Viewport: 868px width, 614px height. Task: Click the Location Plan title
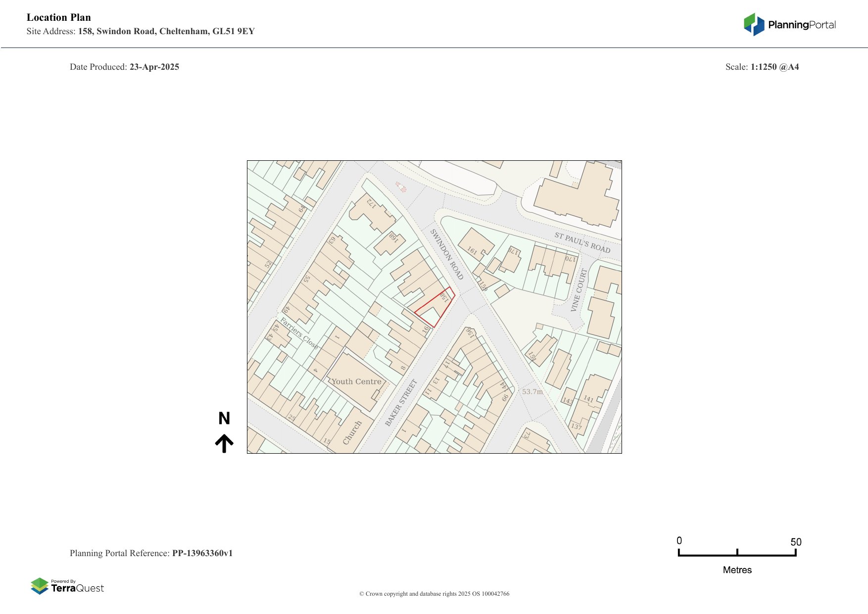tap(59, 17)
